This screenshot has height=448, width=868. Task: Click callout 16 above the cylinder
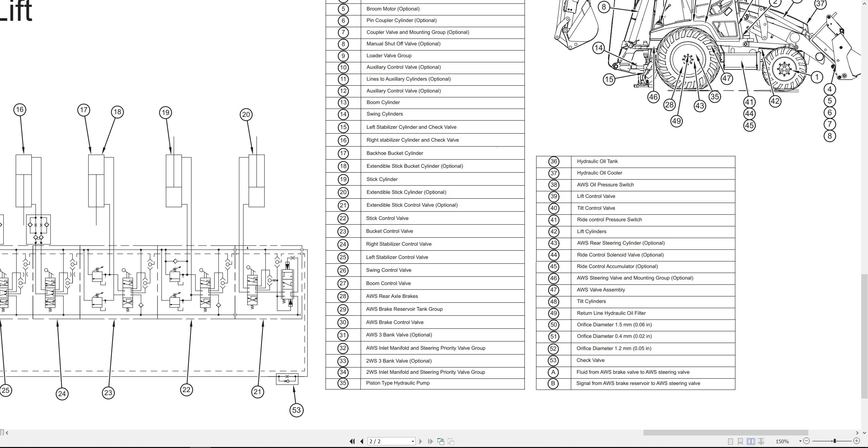[20, 109]
